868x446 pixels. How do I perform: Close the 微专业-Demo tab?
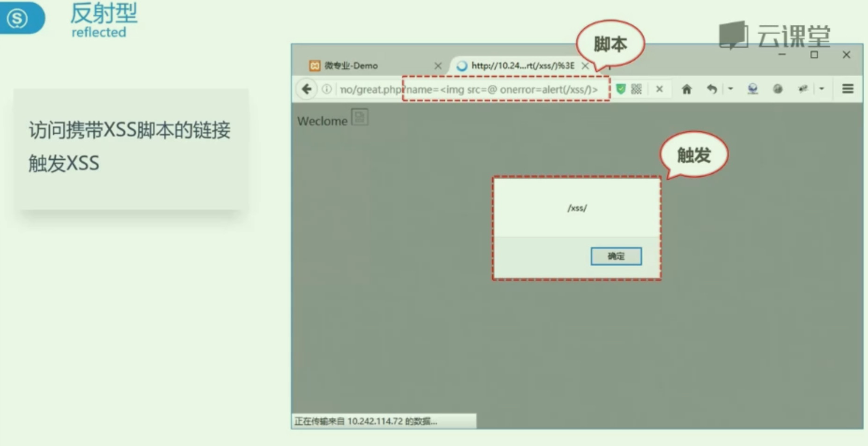pos(438,66)
